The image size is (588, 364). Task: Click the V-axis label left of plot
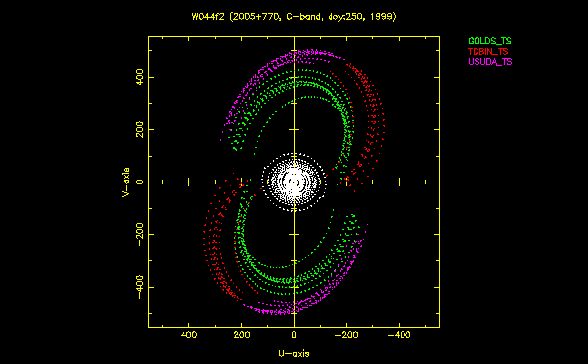pos(126,182)
